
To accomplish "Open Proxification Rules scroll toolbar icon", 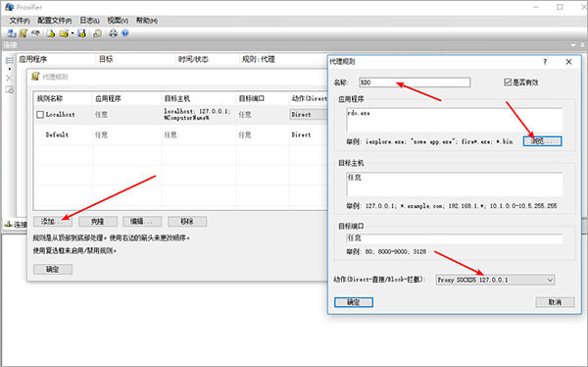I will point(24,33).
